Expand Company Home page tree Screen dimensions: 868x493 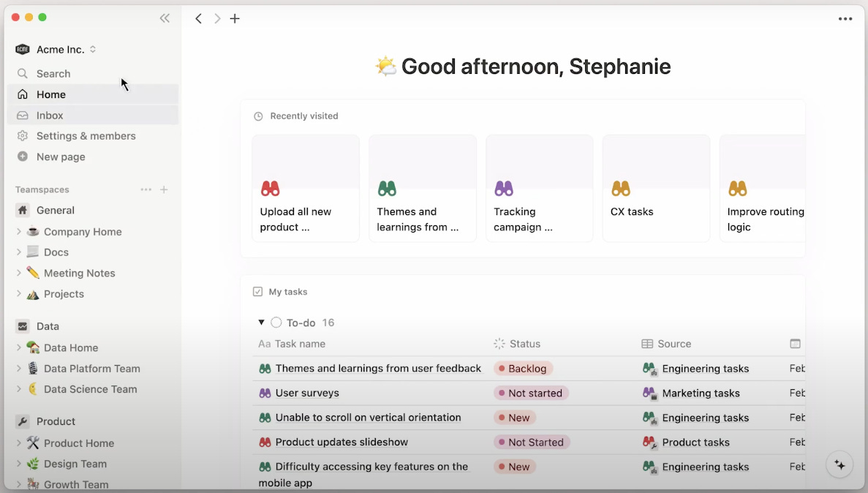pyautogui.click(x=19, y=232)
